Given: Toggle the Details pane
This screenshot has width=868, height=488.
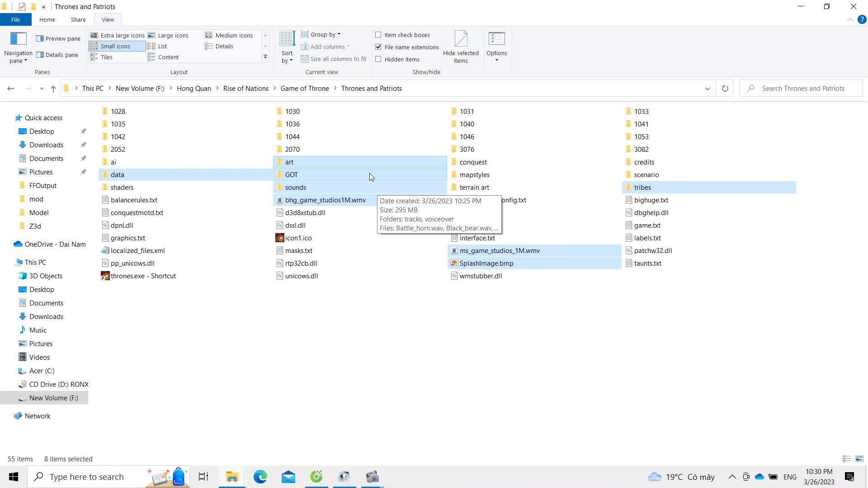Looking at the screenshot, I should (x=57, y=55).
